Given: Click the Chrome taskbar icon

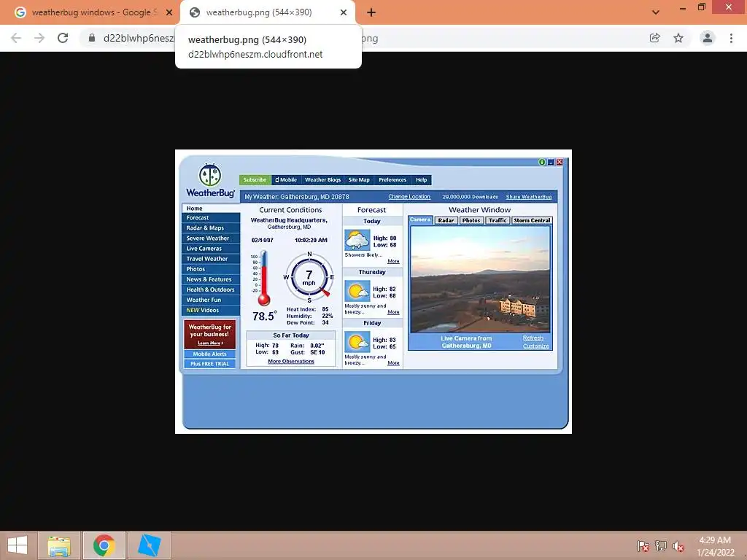Looking at the screenshot, I should (104, 545).
